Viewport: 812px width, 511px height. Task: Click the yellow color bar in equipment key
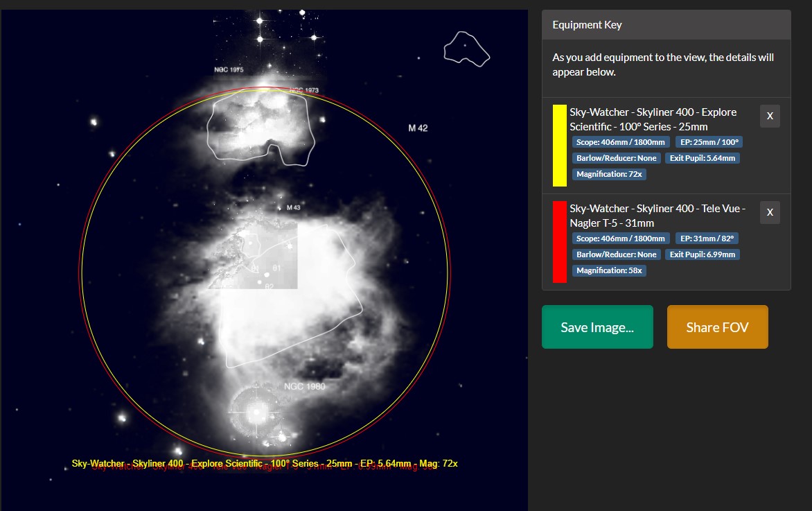click(x=559, y=146)
